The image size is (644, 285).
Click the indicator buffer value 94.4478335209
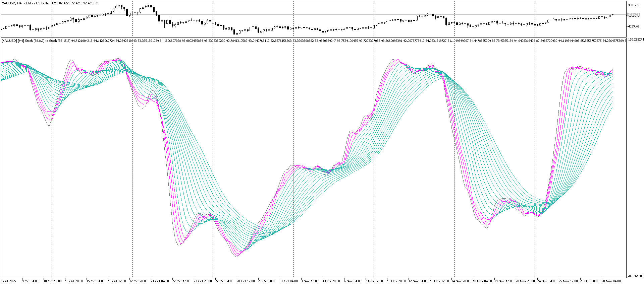click(x=480, y=41)
